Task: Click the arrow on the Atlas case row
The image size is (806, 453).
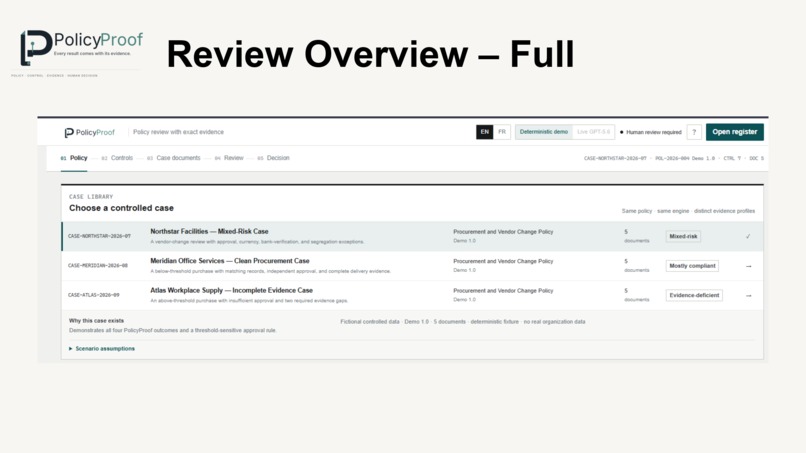Action: point(748,296)
